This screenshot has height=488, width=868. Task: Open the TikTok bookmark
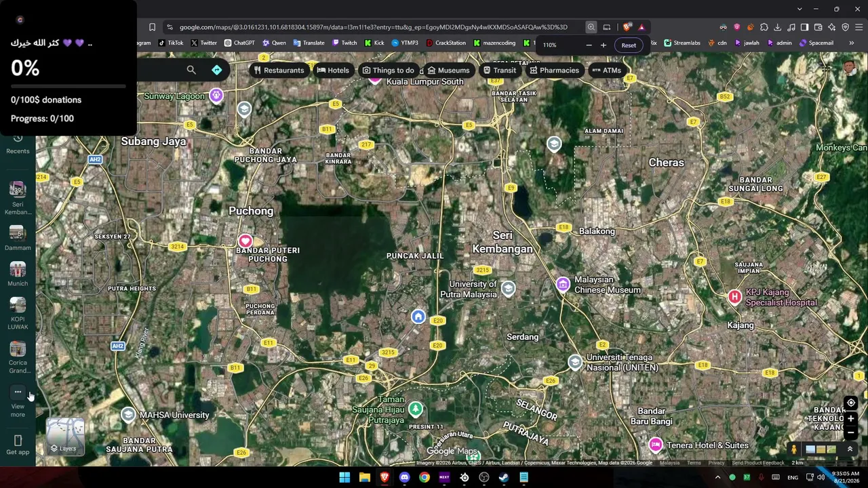(171, 43)
